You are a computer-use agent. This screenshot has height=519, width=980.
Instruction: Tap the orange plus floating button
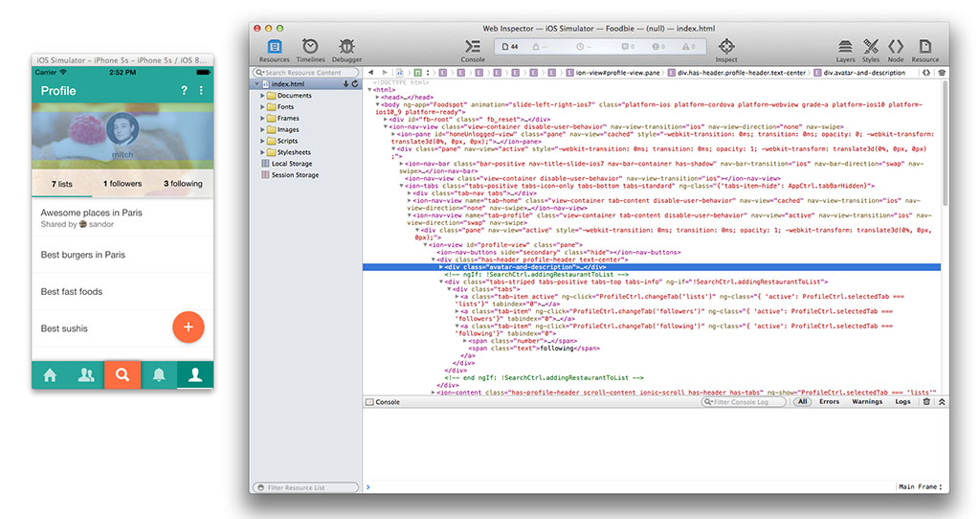pyautogui.click(x=189, y=327)
